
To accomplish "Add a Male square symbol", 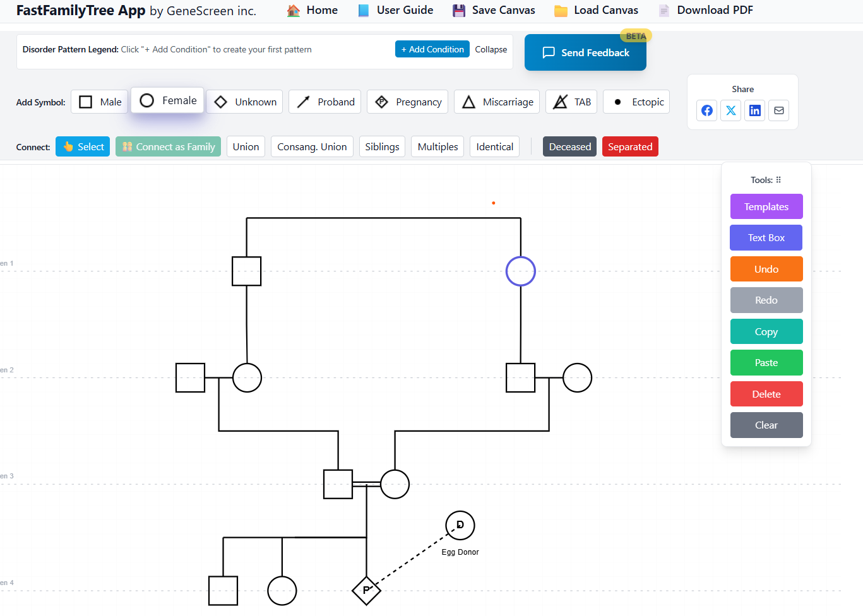I will pyautogui.click(x=100, y=102).
